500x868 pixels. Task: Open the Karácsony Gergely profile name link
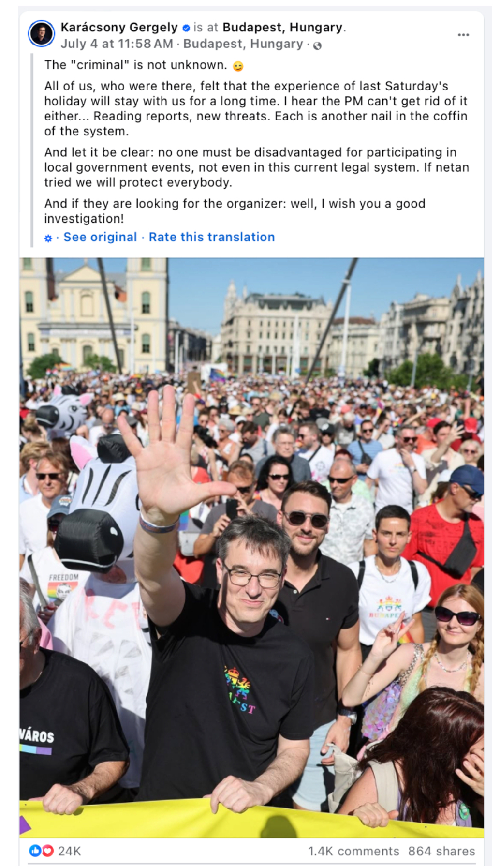(x=119, y=28)
